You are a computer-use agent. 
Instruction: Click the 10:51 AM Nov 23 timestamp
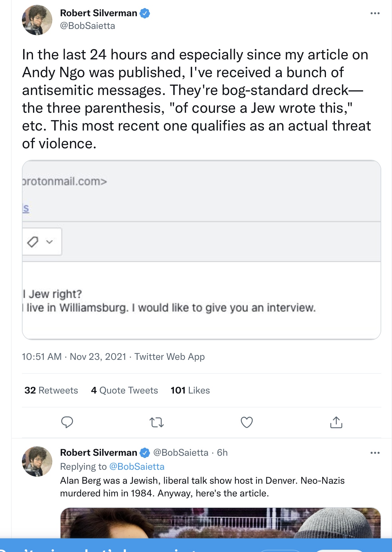click(74, 357)
